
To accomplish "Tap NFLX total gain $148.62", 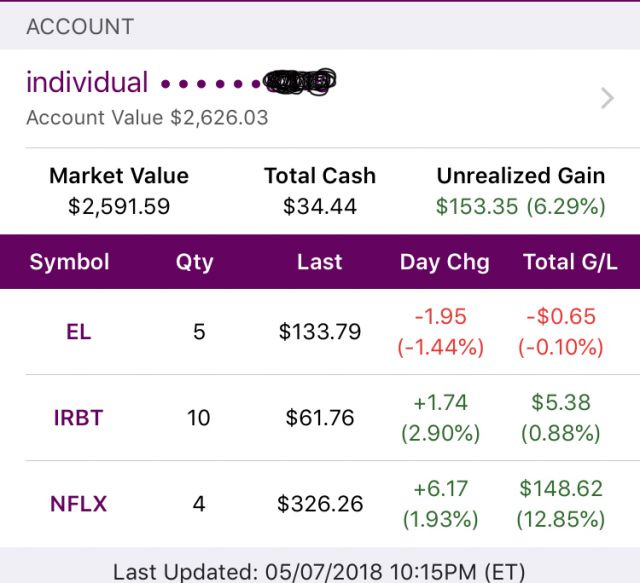I will (561, 489).
